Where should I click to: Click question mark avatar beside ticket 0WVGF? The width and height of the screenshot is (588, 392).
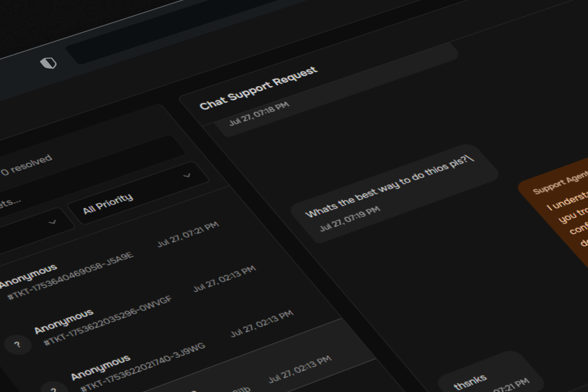(x=17, y=345)
